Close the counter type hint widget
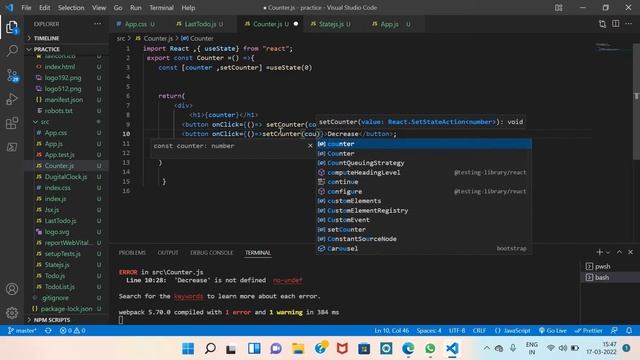Image resolution: width=640 pixels, height=360 pixels. (310, 146)
